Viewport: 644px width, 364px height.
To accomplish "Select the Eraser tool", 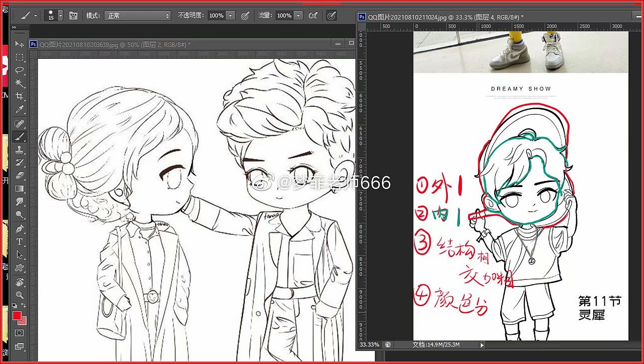I will tap(20, 176).
